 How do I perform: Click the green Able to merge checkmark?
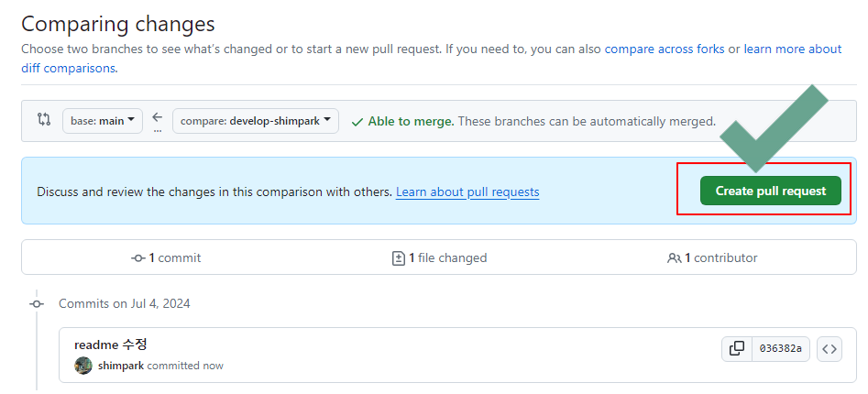pyautogui.click(x=357, y=121)
